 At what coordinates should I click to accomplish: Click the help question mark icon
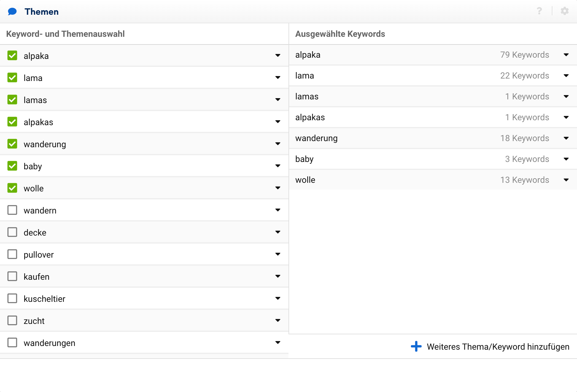[539, 11]
